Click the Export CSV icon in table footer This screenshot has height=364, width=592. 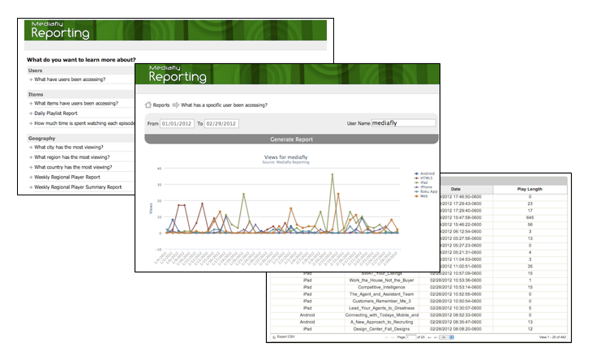274,336
